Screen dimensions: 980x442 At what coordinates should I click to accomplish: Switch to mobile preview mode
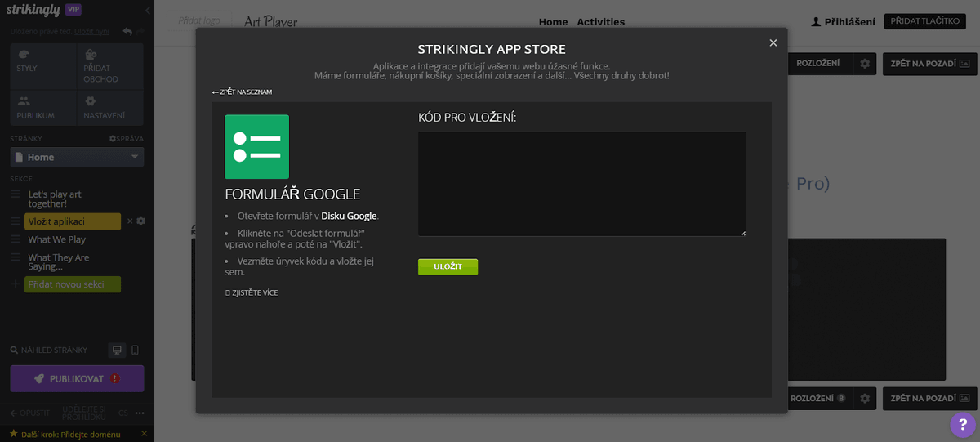point(136,350)
